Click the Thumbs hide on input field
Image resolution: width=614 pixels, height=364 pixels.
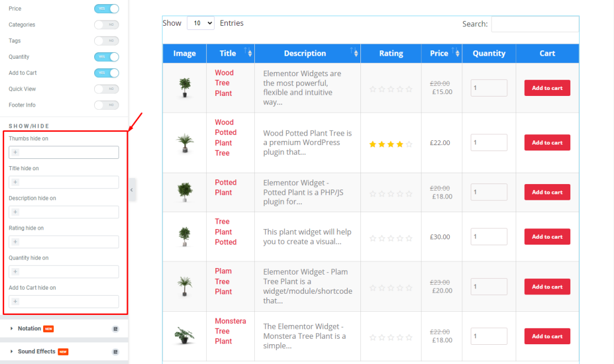pos(64,152)
